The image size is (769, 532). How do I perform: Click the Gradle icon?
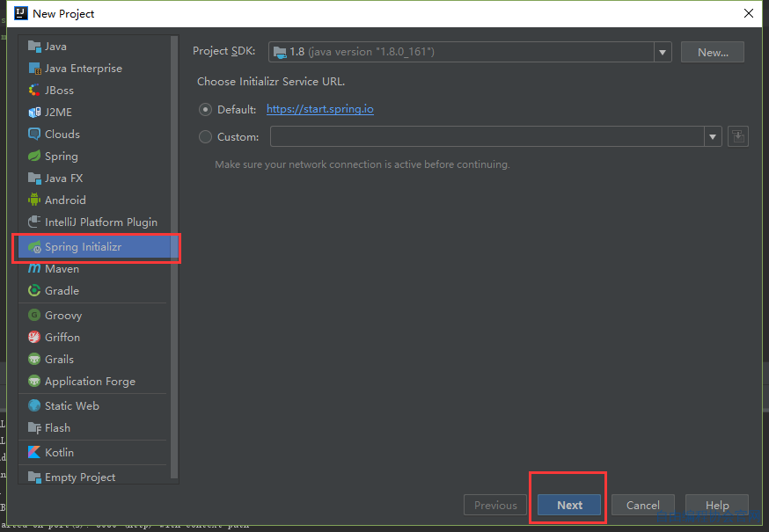(x=34, y=291)
